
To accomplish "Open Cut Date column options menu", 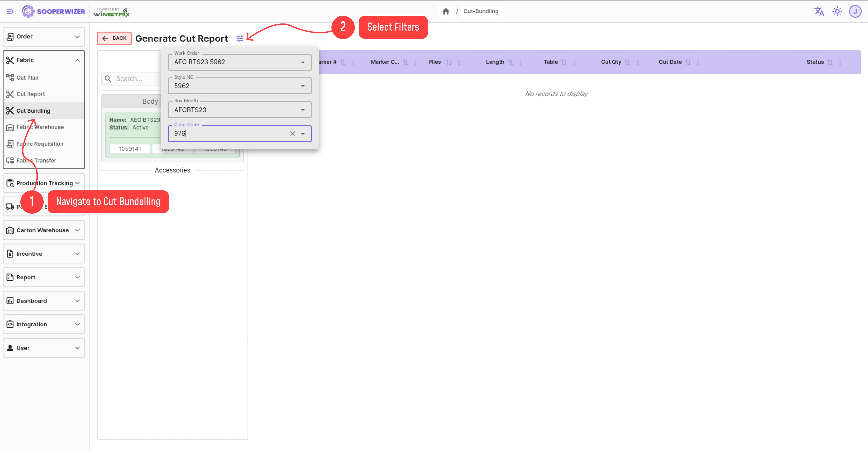I will [x=698, y=62].
